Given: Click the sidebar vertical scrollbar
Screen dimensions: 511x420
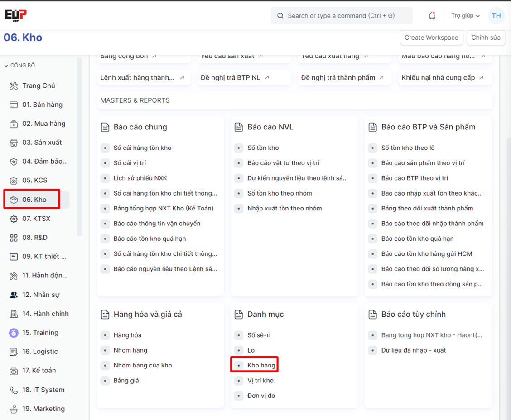Looking at the screenshot, I should point(80,145).
